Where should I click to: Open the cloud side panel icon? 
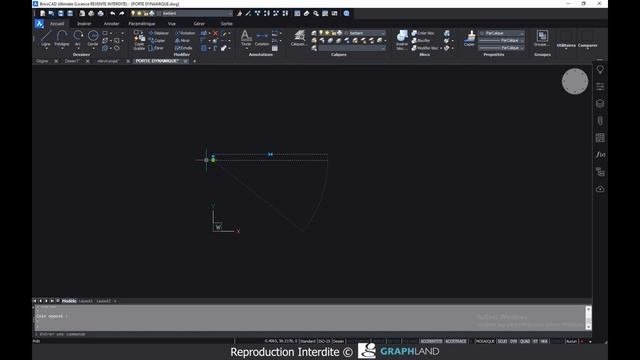coord(600,189)
